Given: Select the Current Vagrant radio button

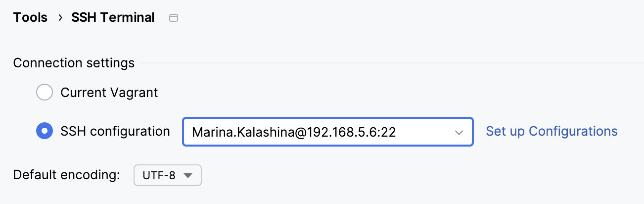Looking at the screenshot, I should (x=45, y=93).
